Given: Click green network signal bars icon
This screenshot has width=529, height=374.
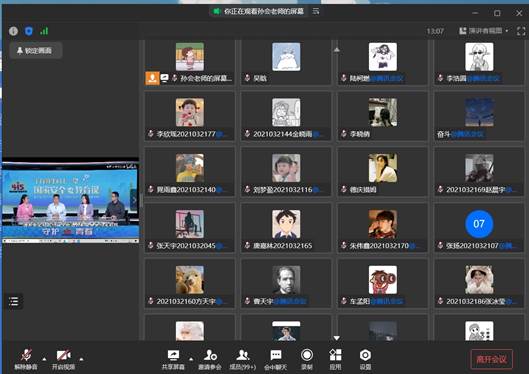Looking at the screenshot, I should (x=44, y=31).
